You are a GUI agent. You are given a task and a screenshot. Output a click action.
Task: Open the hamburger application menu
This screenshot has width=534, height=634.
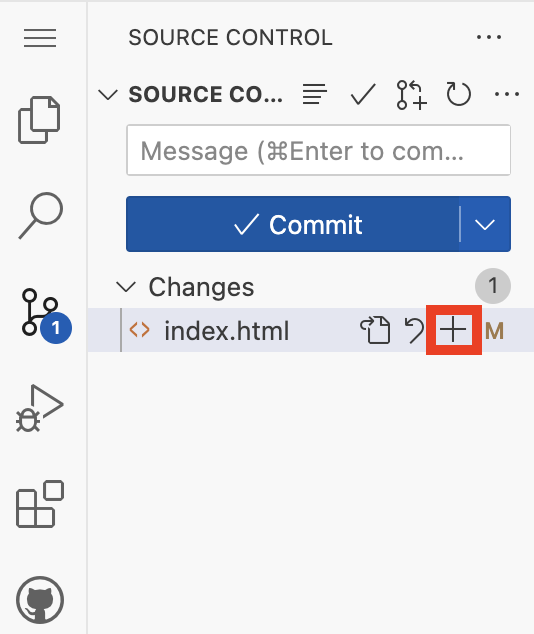(40, 38)
